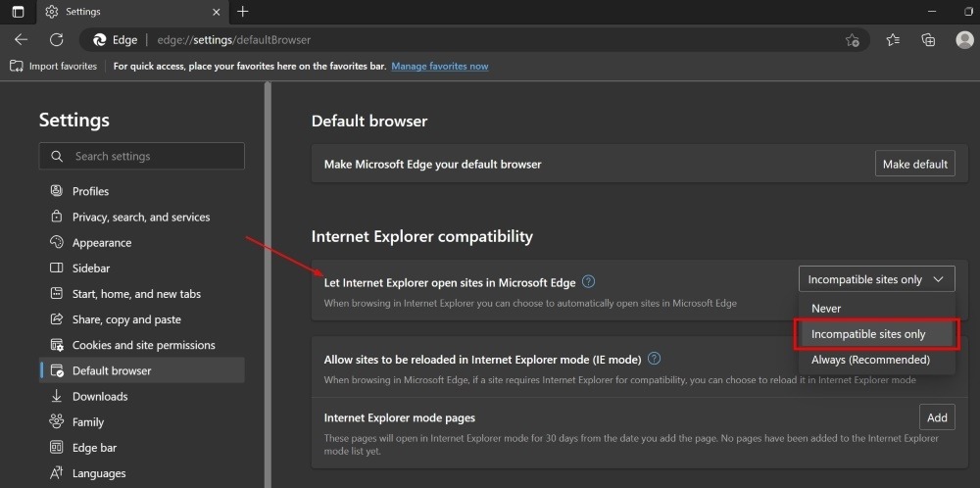The width and height of the screenshot is (980, 488).
Task: Choose Always (Recommended) option
Action: pos(877,360)
